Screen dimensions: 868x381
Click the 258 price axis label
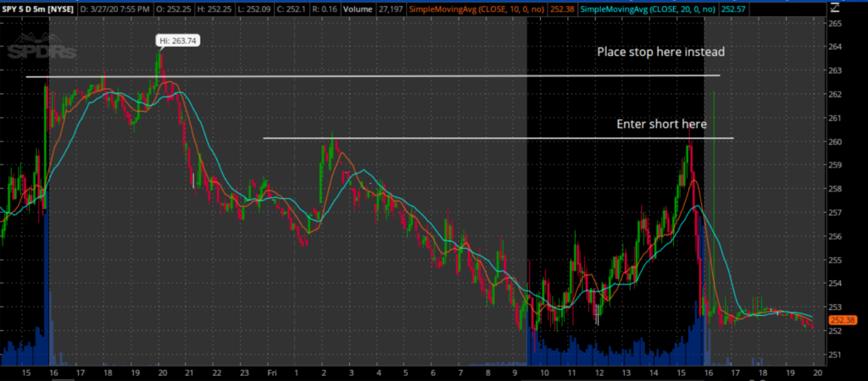point(836,189)
